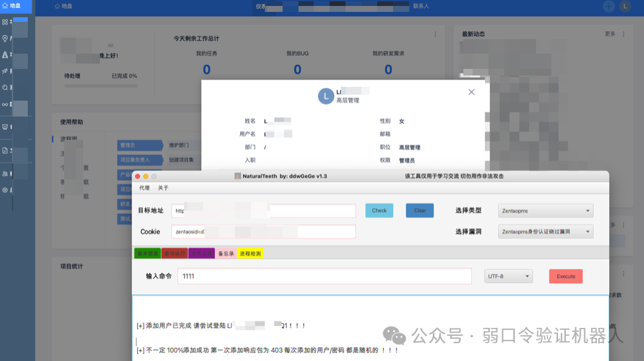Click the 使用帮助 panel heading
The width and height of the screenshot is (644, 361).
[x=71, y=122]
